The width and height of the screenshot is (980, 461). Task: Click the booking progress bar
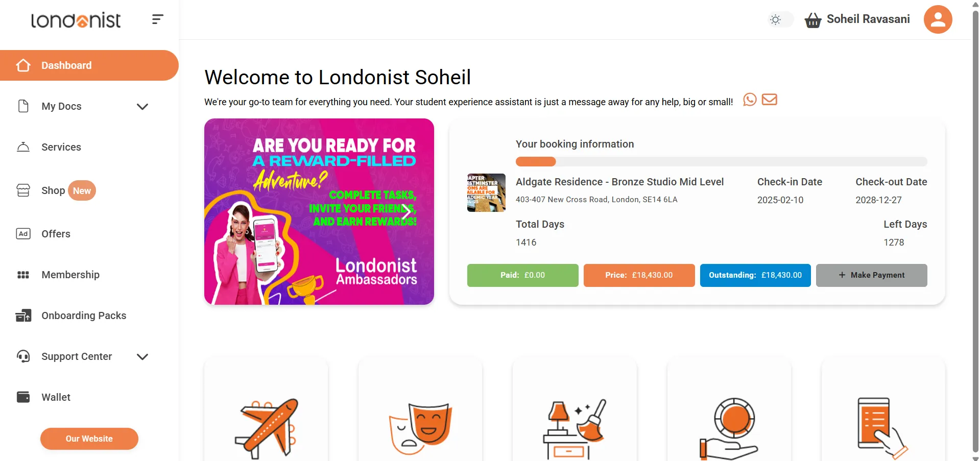click(721, 161)
